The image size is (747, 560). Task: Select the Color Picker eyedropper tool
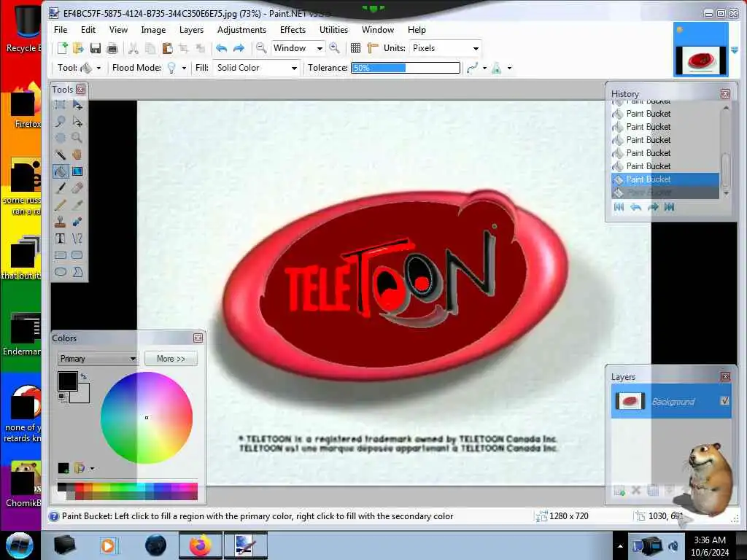77,205
